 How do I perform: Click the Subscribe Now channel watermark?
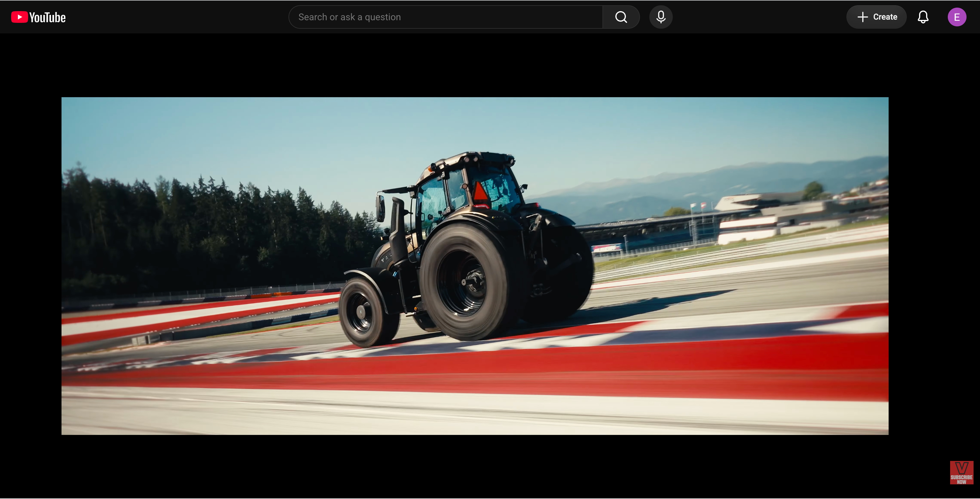961,473
